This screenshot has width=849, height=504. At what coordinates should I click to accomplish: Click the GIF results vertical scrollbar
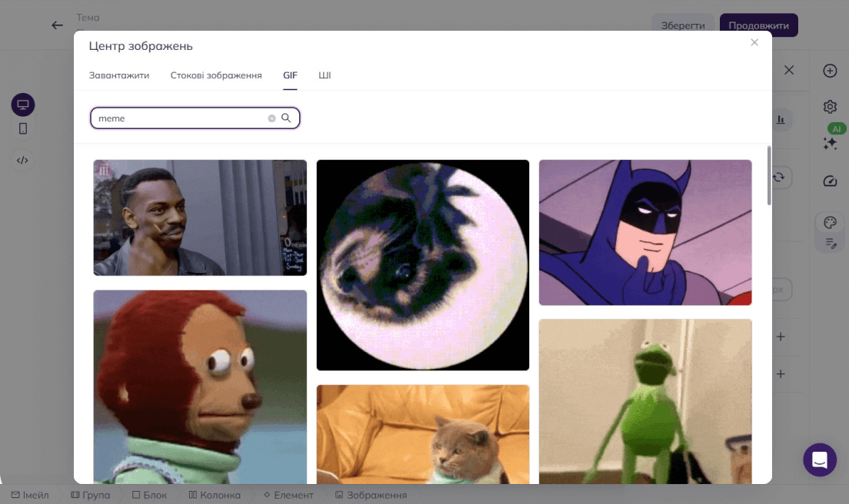click(x=769, y=176)
